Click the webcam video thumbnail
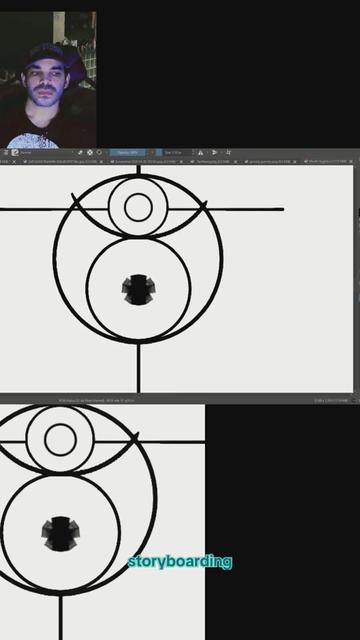This screenshot has width=360, height=640. [48, 80]
